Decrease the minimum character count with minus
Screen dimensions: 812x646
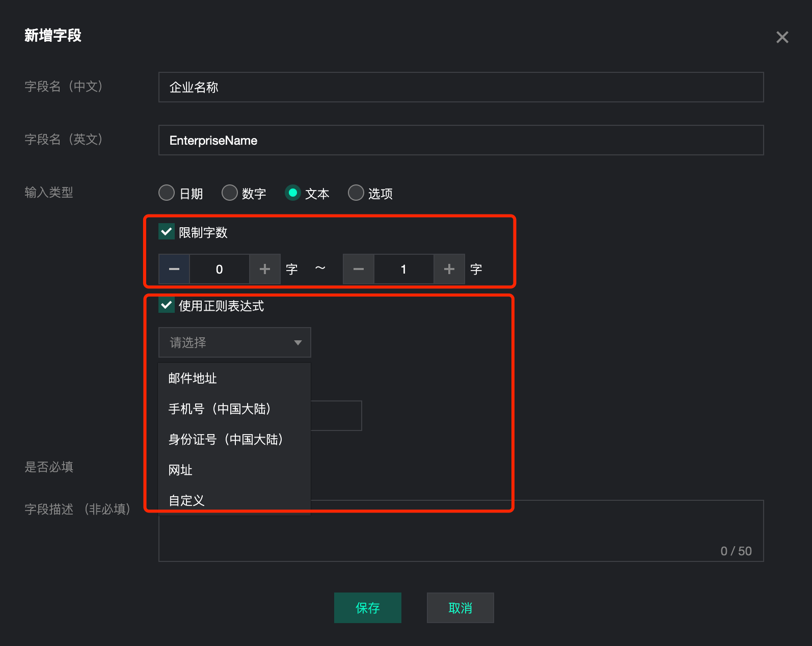[174, 269]
